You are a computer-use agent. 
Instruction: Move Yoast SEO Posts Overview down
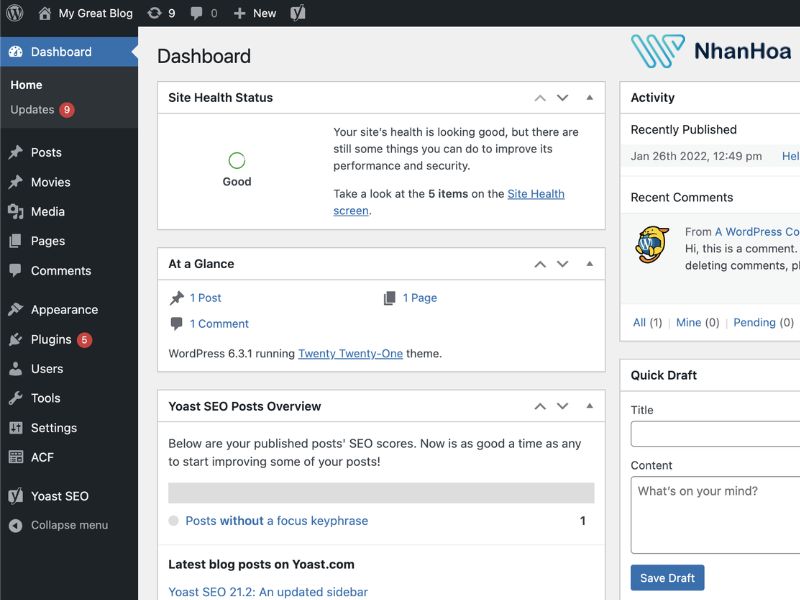pos(562,407)
